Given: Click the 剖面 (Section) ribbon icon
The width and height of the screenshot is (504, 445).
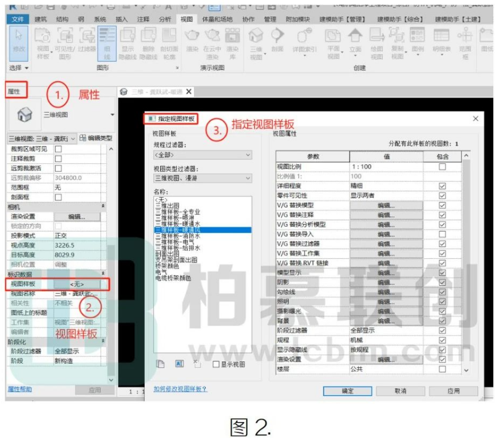Looking at the screenshot, I should [x=277, y=40].
